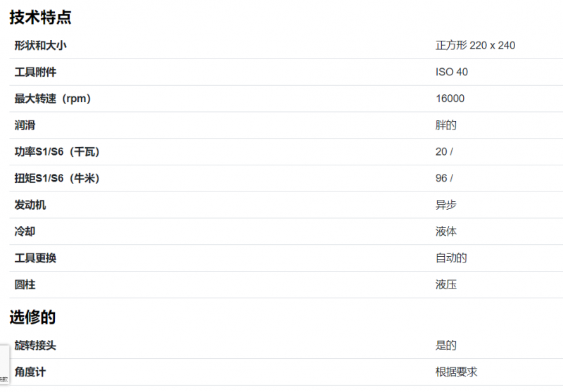The width and height of the screenshot is (563, 392).
Task: Click the 发动机 row label
Action: (30, 205)
